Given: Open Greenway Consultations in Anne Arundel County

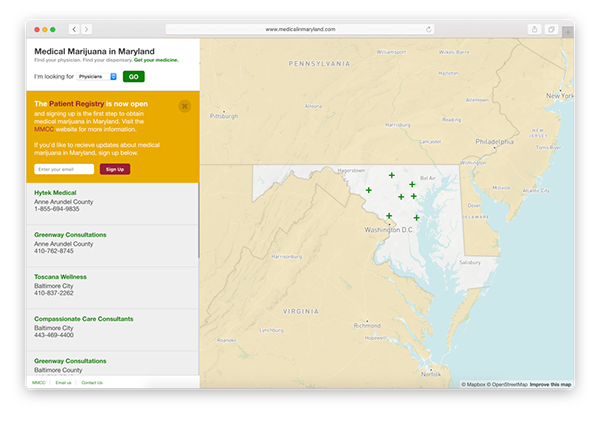Looking at the screenshot, I should pyautogui.click(x=70, y=235).
